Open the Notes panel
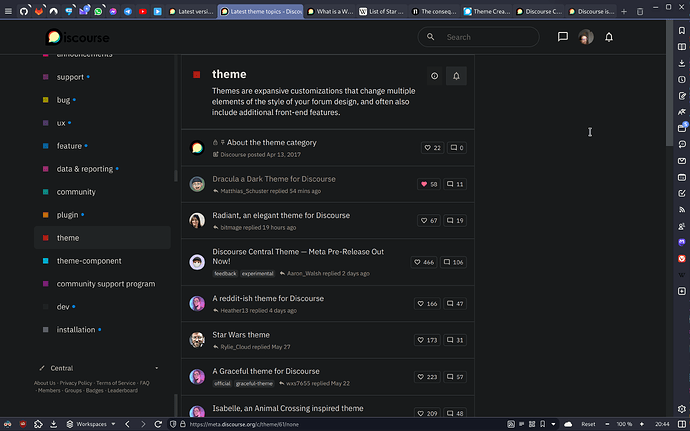Image resolution: width=690 pixels, height=431 pixels. coord(682,96)
